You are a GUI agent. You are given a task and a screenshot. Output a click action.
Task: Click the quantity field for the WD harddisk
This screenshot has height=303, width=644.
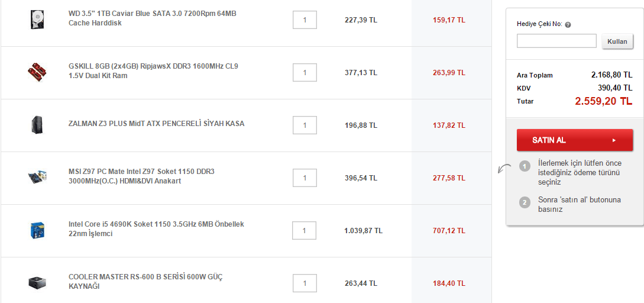tap(305, 20)
